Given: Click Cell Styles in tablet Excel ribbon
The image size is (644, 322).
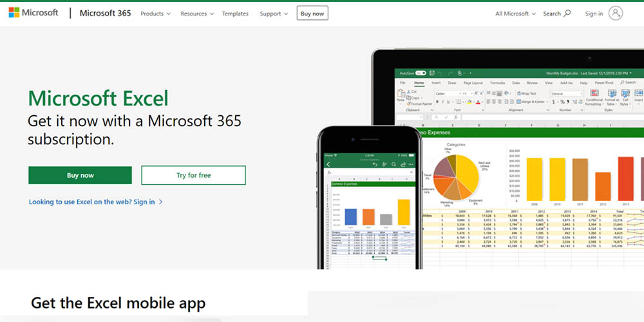Looking at the screenshot, I should 625,98.
